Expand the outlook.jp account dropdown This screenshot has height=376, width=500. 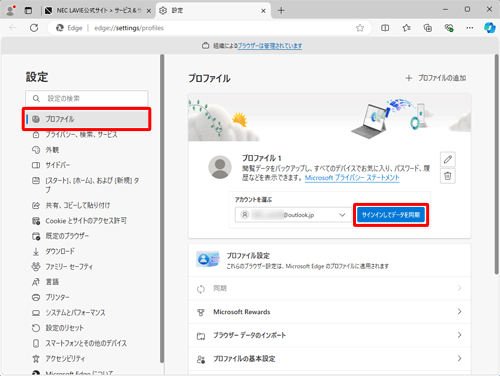pos(293,215)
